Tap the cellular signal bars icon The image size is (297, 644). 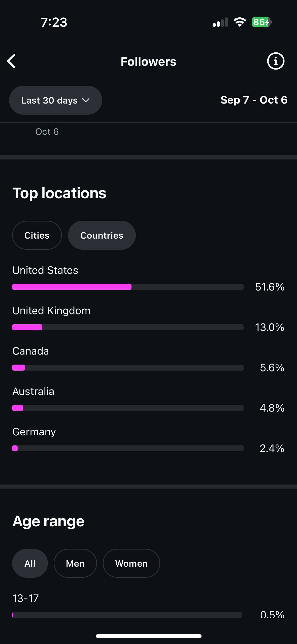coord(220,22)
